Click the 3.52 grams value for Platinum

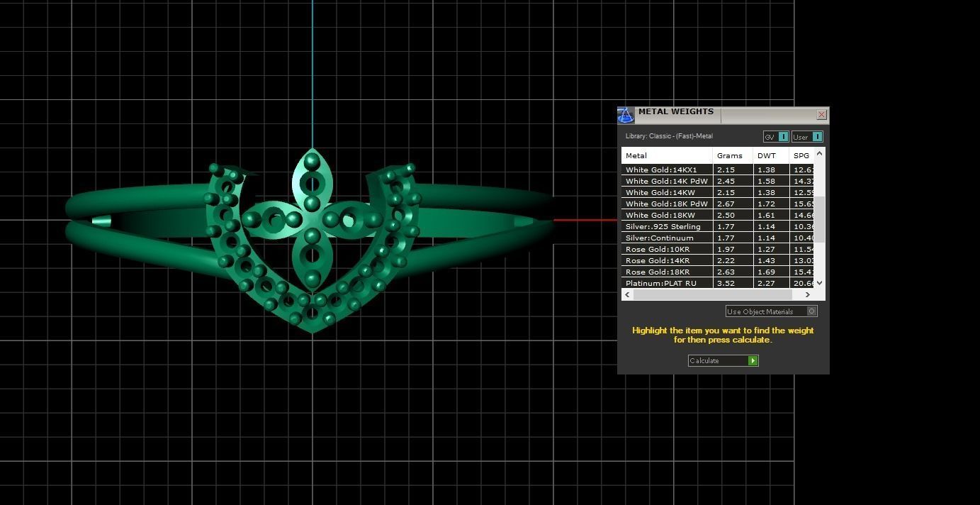[726, 283]
